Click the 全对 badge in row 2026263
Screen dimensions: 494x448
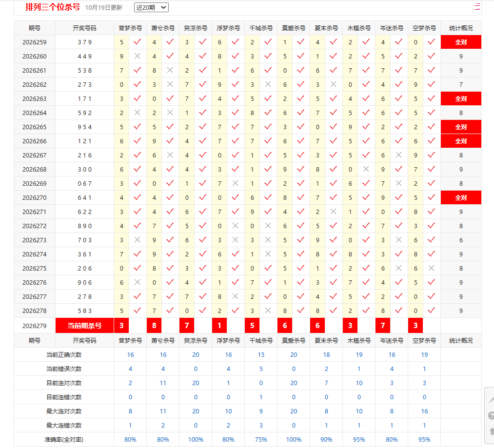click(461, 98)
